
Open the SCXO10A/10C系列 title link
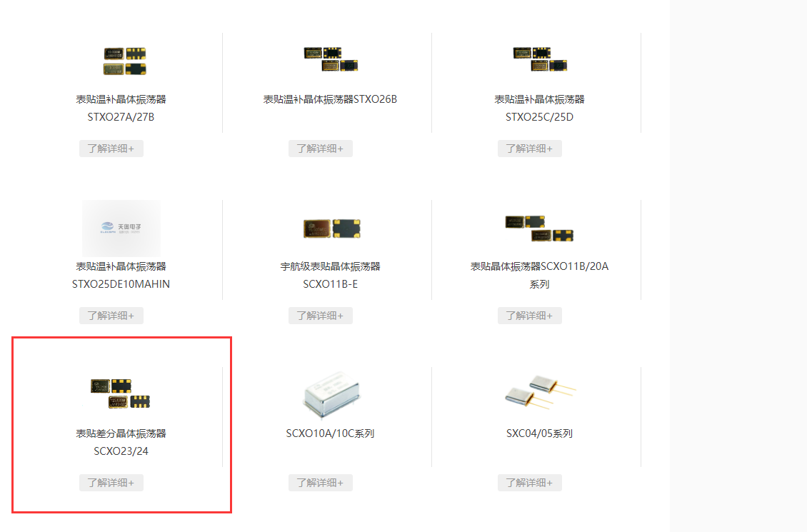click(330, 433)
